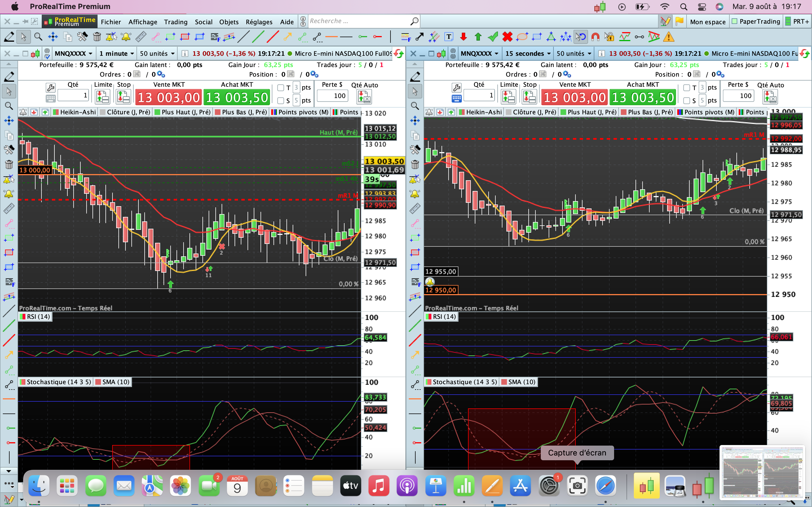Click the alert bell icon in left sidebar
The image size is (812, 507).
(9, 194)
